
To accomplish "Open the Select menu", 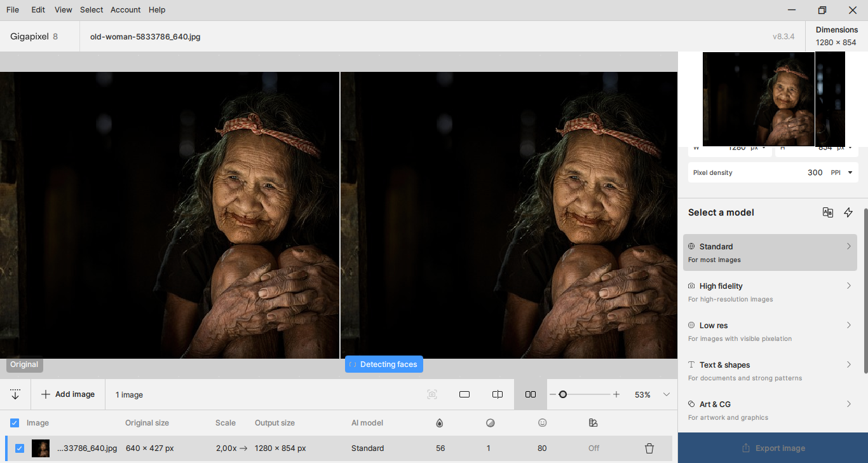I will (x=92, y=10).
